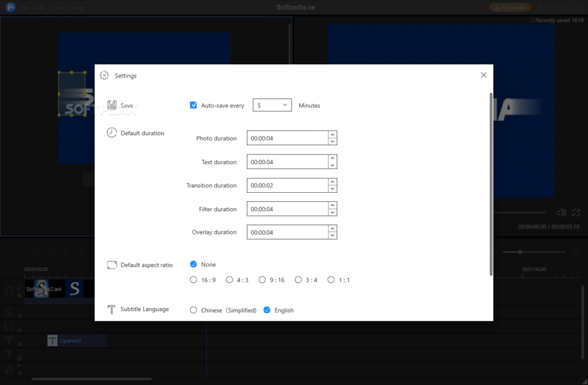Decrease Photo duration with down arrow
Image resolution: width=588 pixels, height=385 pixels.
click(332, 142)
